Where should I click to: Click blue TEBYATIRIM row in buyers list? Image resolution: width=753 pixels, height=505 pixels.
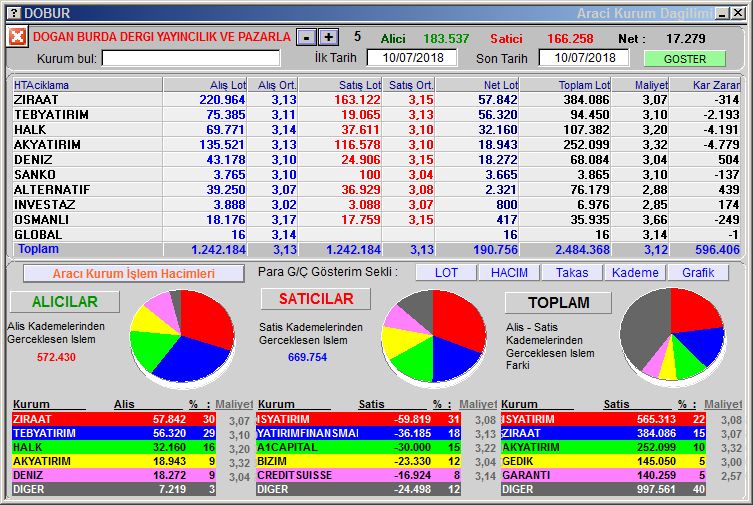pyautogui.click(x=114, y=433)
